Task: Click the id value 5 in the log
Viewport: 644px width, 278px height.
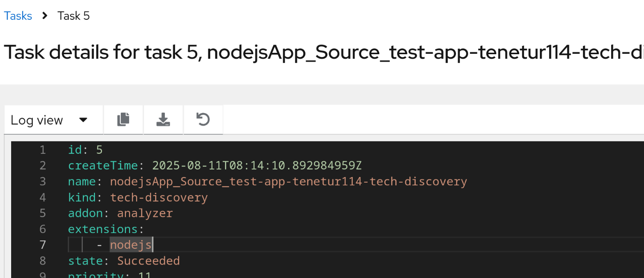Action: pos(99,150)
